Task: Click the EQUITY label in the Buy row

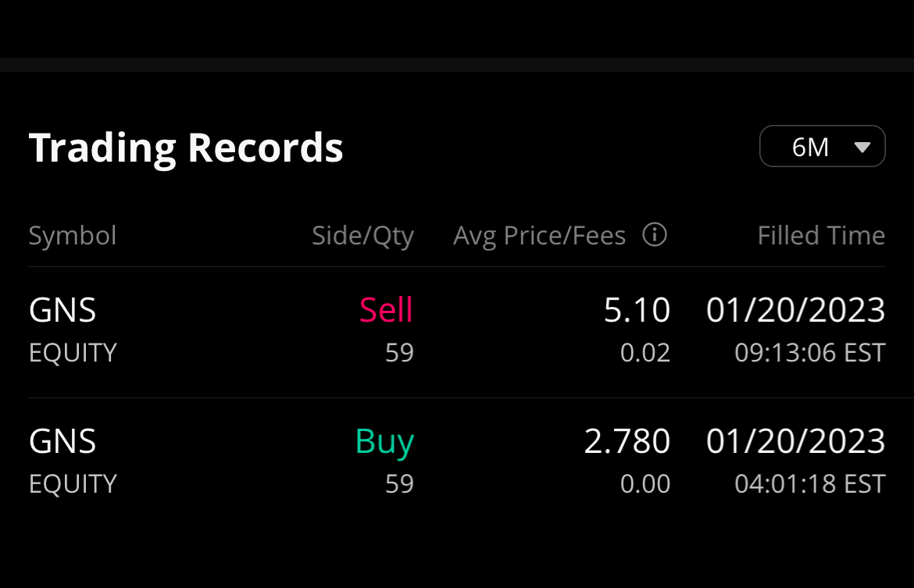Action: (x=73, y=484)
